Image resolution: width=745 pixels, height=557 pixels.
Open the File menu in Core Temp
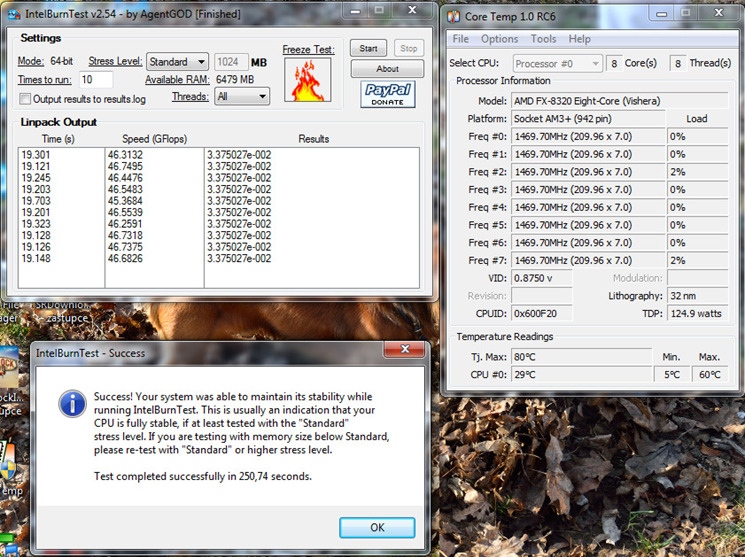point(460,39)
